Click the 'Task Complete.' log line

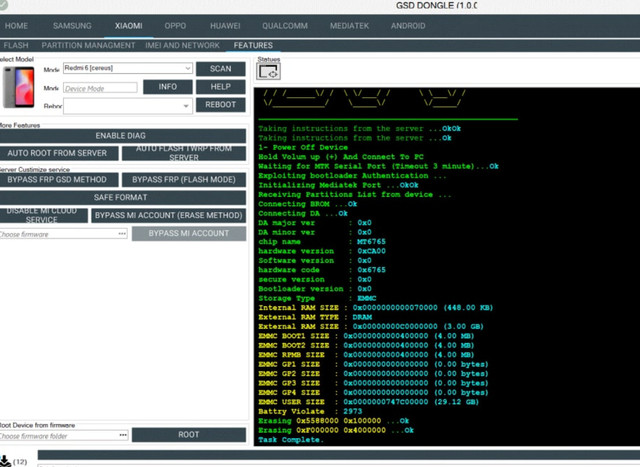(x=291, y=440)
